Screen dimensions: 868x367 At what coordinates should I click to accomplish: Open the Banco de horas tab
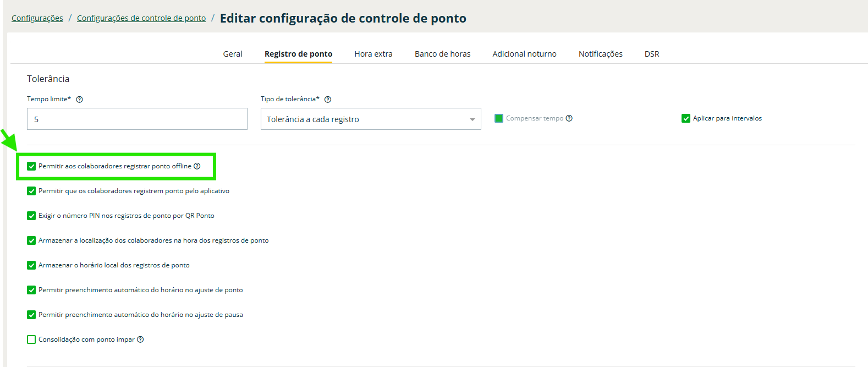point(442,54)
